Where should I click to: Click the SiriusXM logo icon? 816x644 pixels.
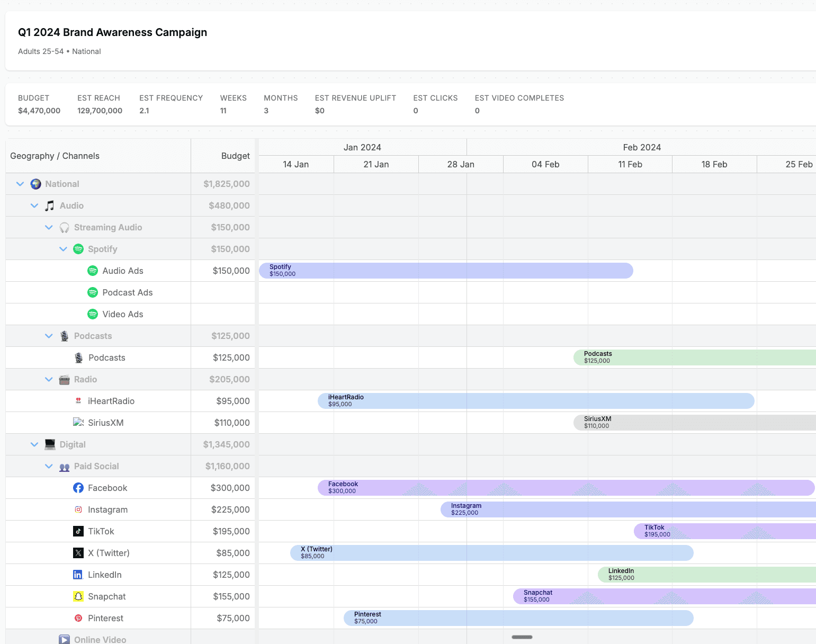[78, 423]
